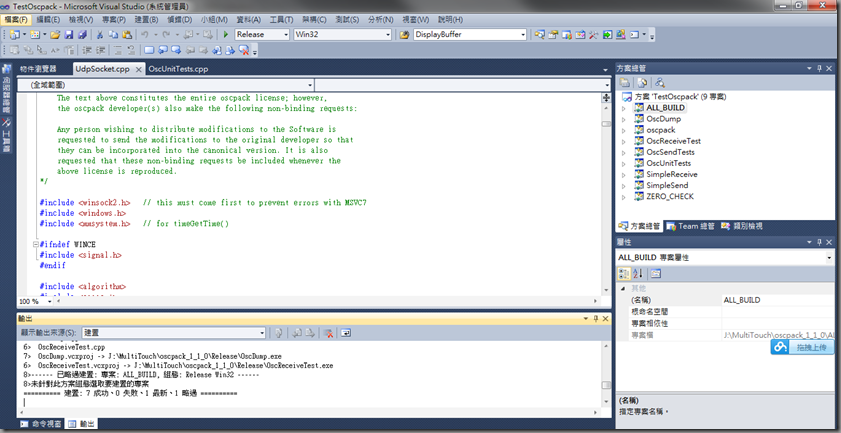Select the OscReceiveTest project
Screen dimensions: 841x433
673,141
